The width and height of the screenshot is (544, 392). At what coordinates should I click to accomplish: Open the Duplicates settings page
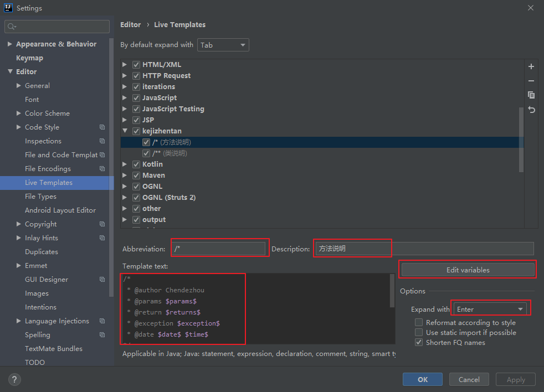coord(42,252)
